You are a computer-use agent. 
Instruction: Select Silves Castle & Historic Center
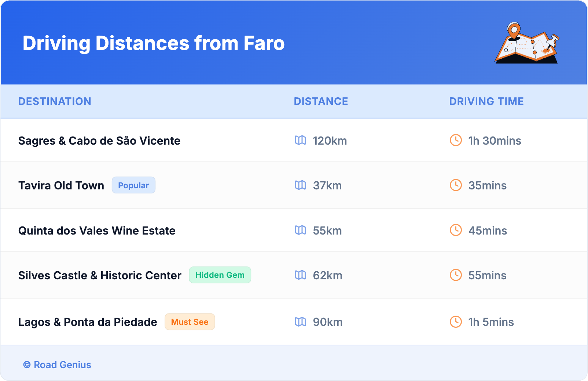click(100, 275)
